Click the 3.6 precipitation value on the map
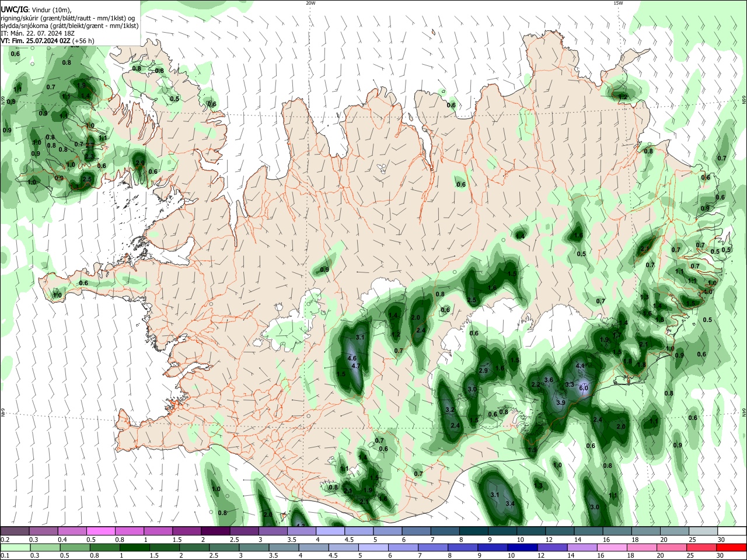 (549, 380)
